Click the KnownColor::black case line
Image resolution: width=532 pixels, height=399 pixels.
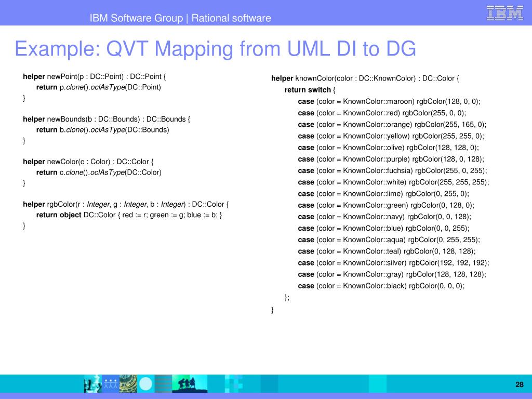tap(381, 286)
